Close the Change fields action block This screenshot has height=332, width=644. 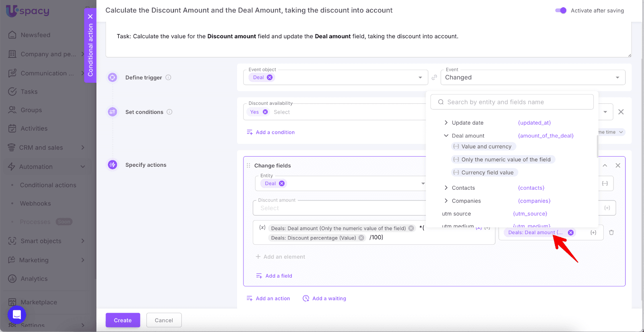(x=618, y=166)
